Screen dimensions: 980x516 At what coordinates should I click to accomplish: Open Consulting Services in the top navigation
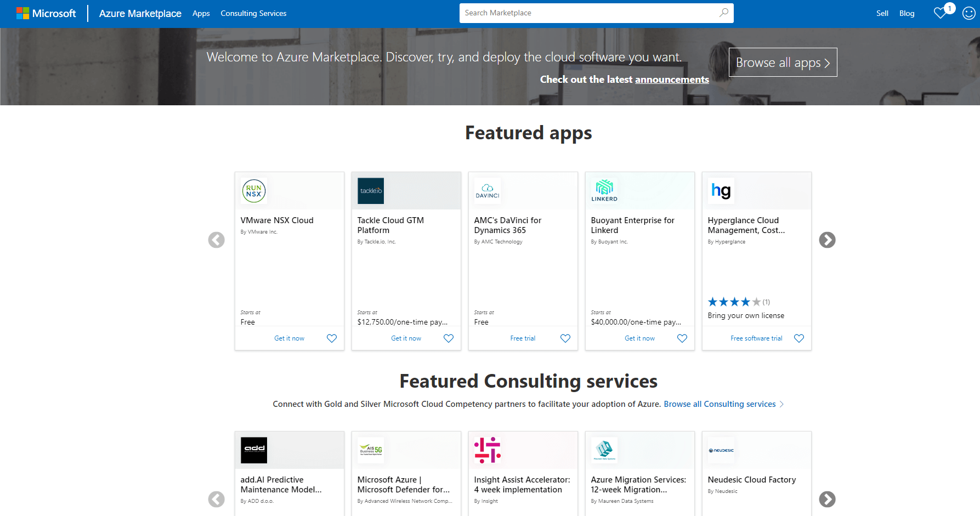253,13
